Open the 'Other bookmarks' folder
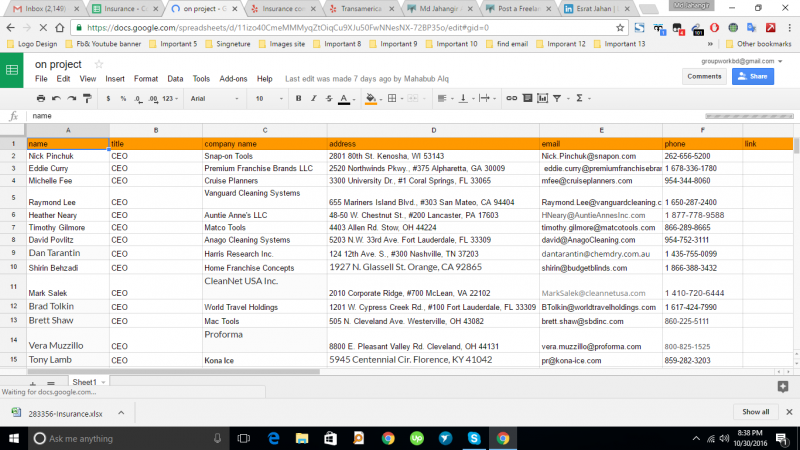Viewport: 800px width, 450px height. 759,44
